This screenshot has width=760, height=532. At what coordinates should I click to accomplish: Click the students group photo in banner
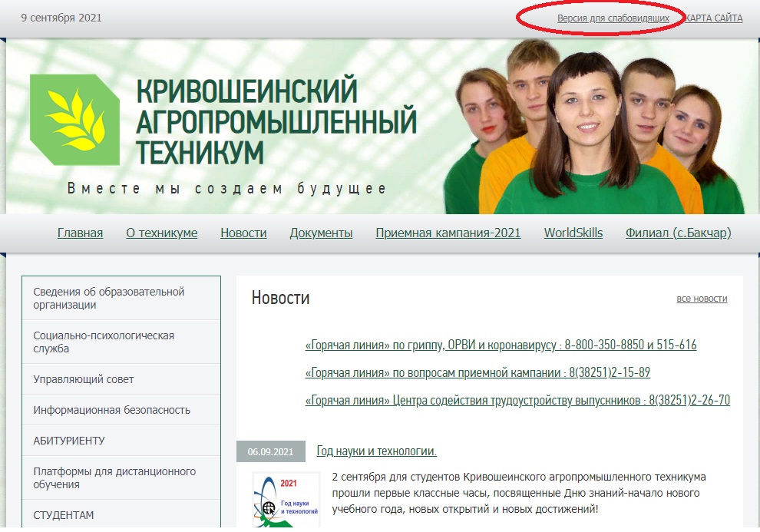(593, 127)
